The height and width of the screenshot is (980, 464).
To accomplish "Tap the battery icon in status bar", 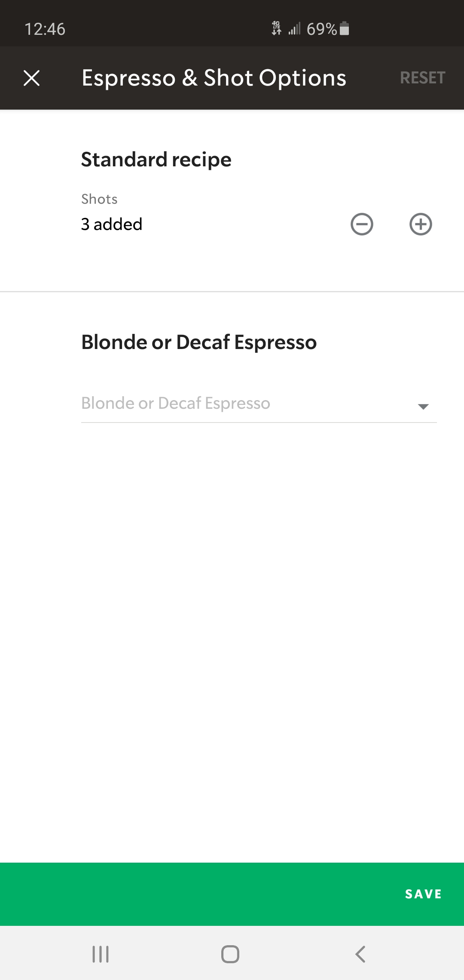I will tap(344, 29).
